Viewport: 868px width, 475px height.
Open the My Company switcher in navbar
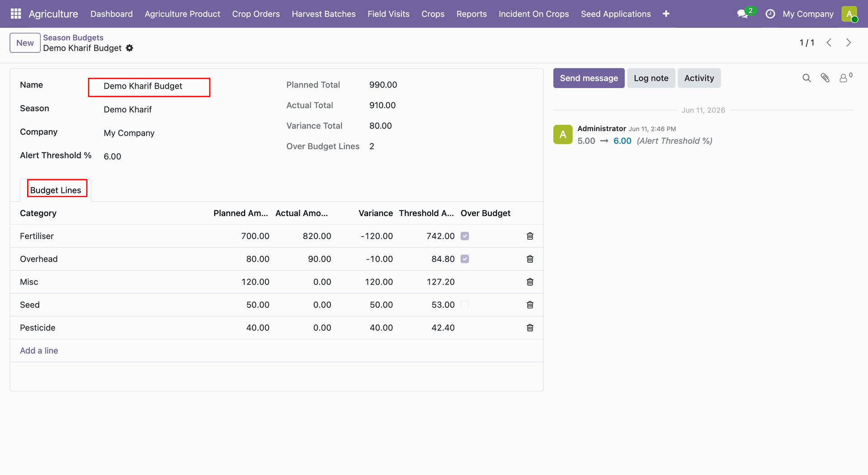(x=808, y=14)
